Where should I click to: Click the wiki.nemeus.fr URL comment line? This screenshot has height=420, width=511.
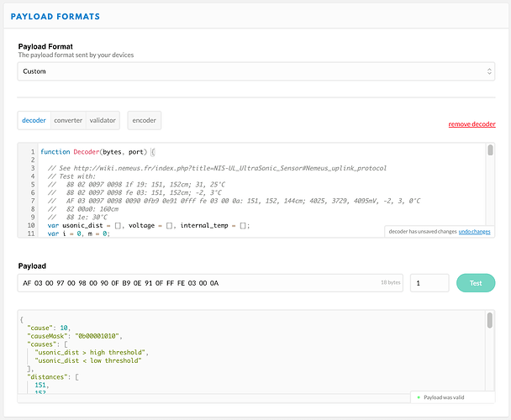[x=217, y=168]
